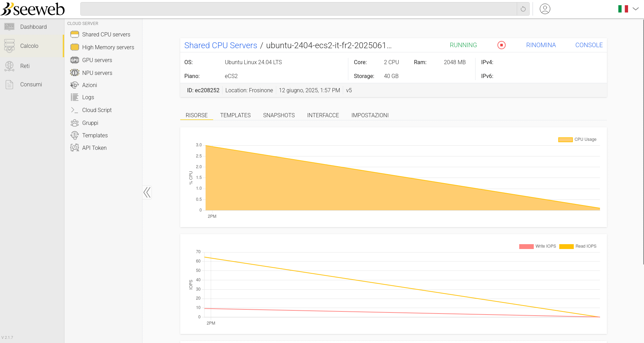Click the creation date 12 giugno, 2025

pos(310,90)
